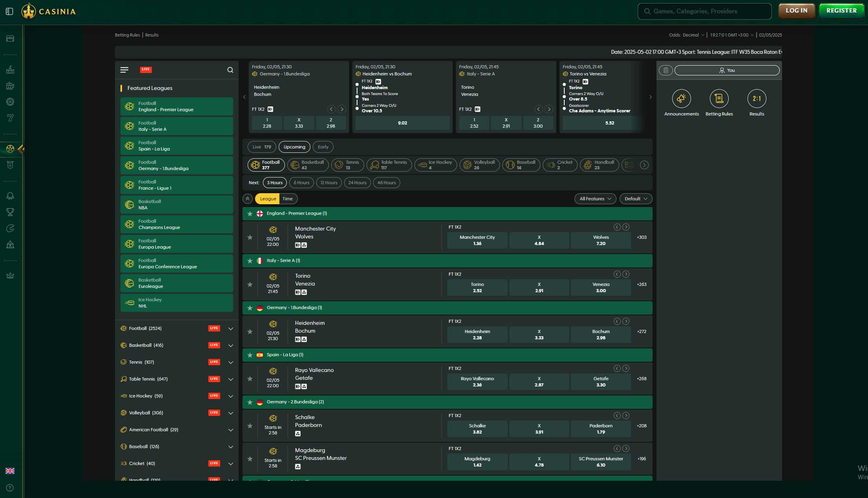Open the crown VIP icon in the left sidebar
The height and width of the screenshot is (498, 868).
coord(10,276)
